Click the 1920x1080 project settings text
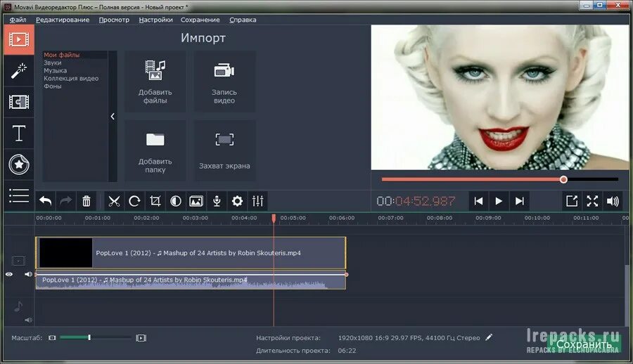The height and width of the screenshot is (364, 633). [409, 338]
